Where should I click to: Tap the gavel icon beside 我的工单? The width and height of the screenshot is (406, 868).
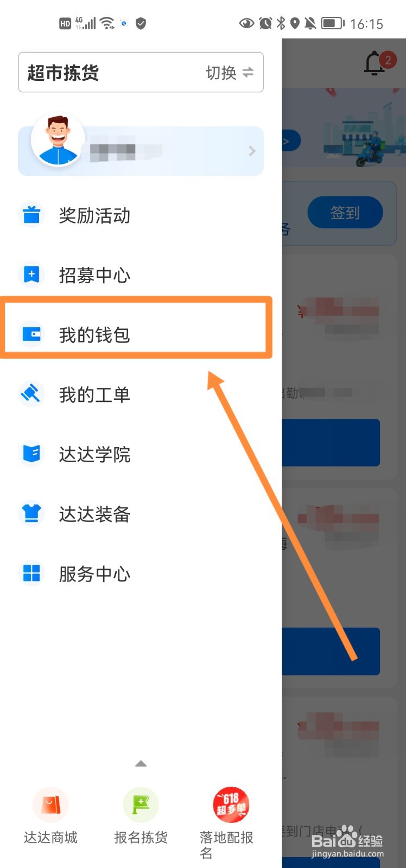pyautogui.click(x=31, y=394)
